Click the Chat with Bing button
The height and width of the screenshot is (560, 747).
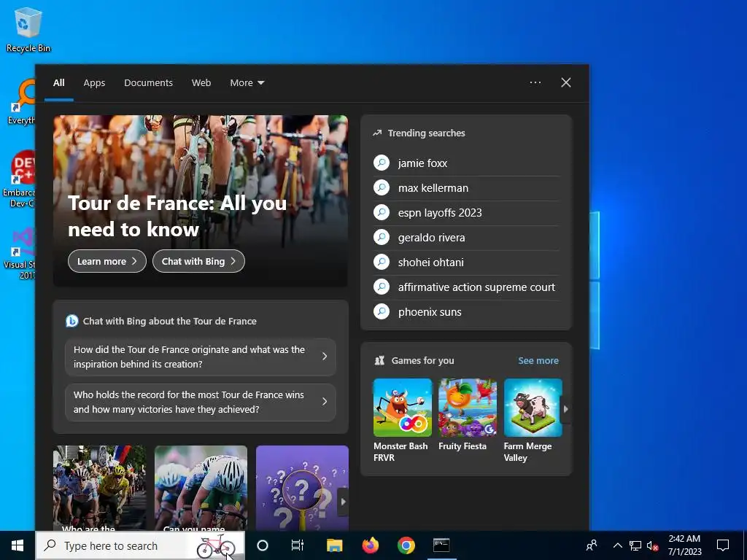click(x=198, y=261)
